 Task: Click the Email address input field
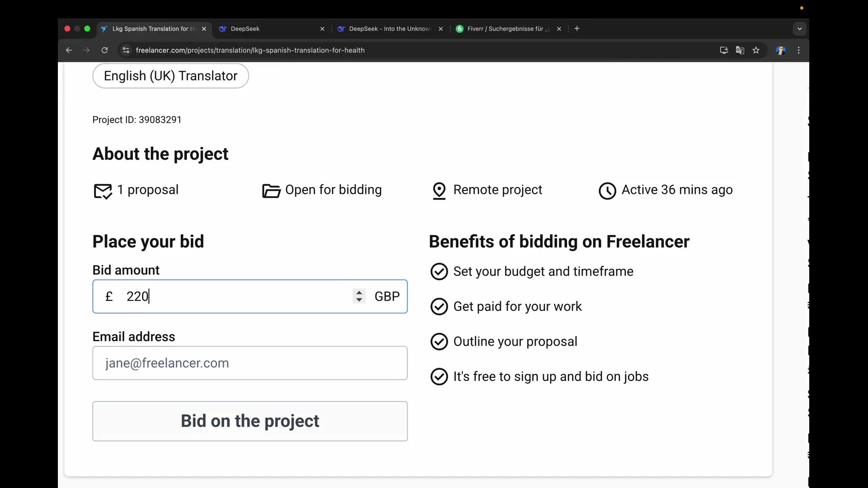click(x=250, y=363)
